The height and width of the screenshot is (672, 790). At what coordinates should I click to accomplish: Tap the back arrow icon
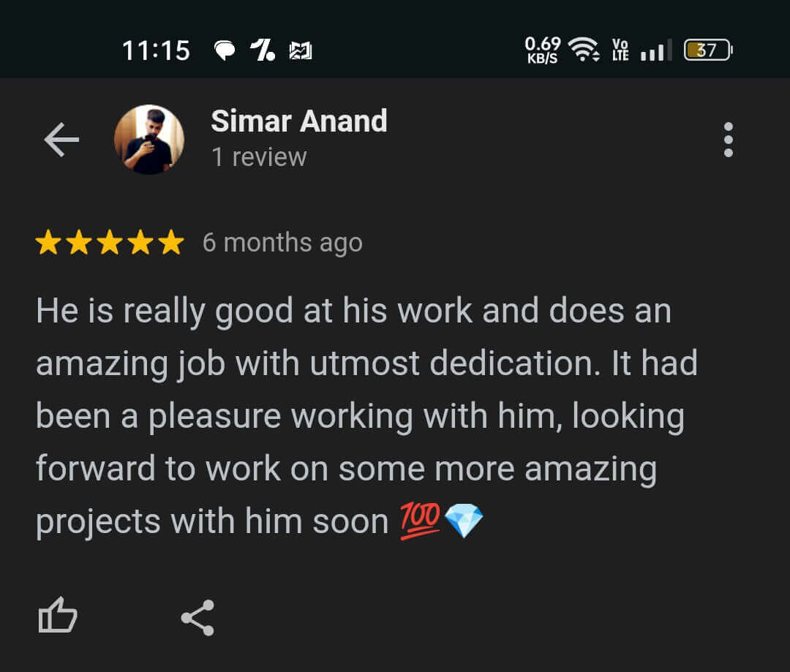click(61, 140)
